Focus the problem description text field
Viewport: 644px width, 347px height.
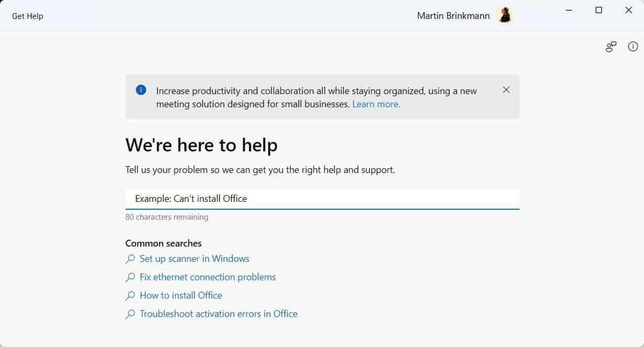322,199
